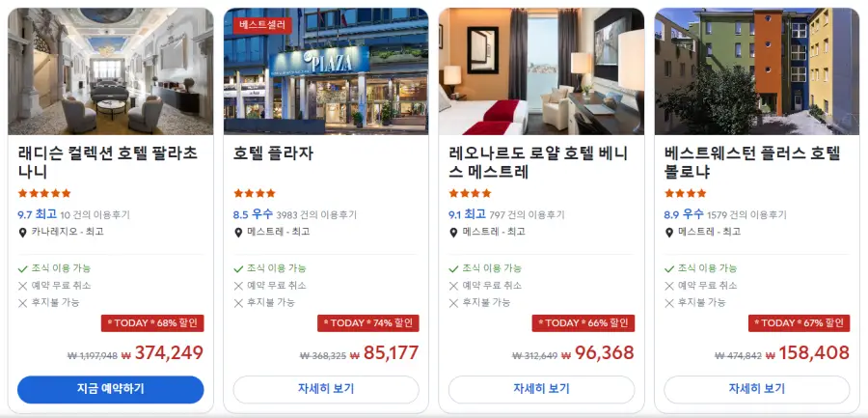Click the 베스트셀러 badge on Plaza photo

262,25
